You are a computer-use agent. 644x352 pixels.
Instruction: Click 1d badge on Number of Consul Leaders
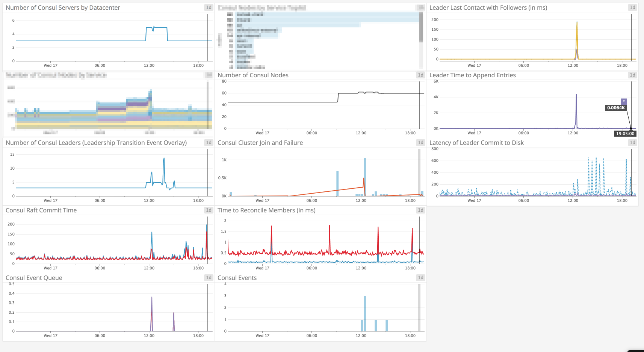(209, 143)
